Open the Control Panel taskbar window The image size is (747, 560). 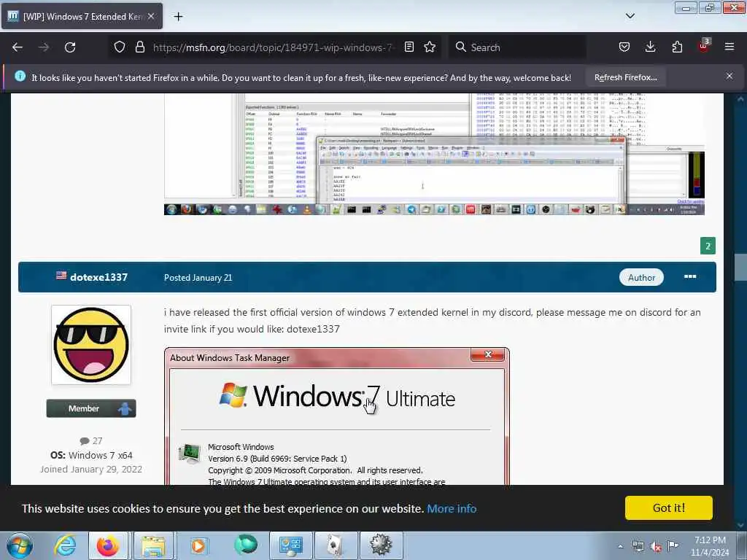(x=290, y=545)
